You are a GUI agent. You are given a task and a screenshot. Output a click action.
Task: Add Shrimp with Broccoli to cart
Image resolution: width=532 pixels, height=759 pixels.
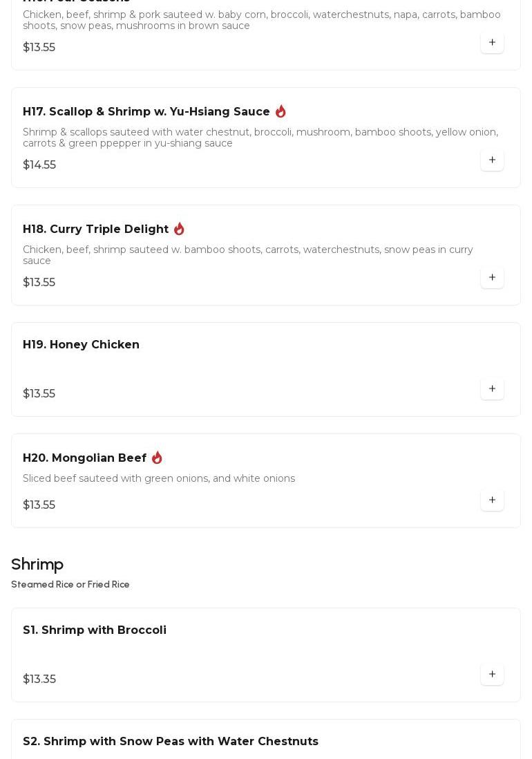click(x=492, y=675)
